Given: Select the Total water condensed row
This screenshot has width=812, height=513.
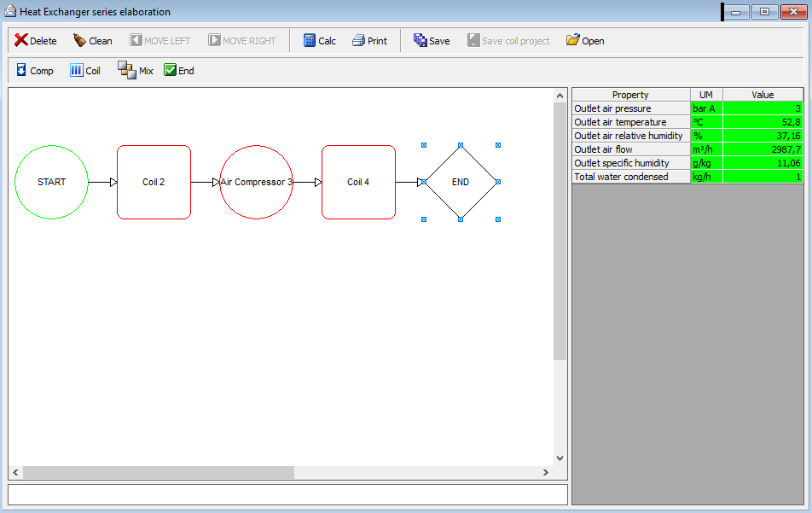Looking at the screenshot, I should [x=687, y=177].
